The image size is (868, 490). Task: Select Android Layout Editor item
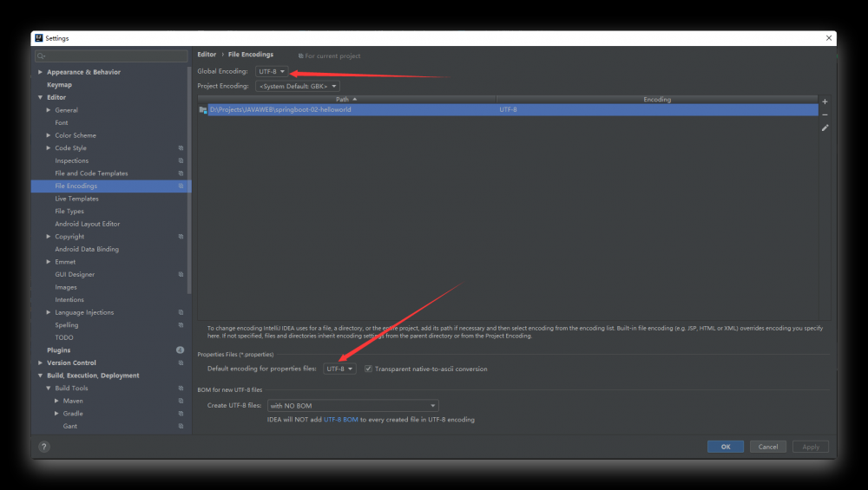pyautogui.click(x=88, y=224)
